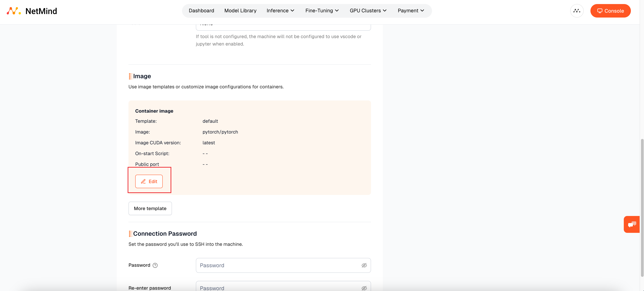The height and width of the screenshot is (291, 644).
Task: Expand the Inference dropdown menu
Action: click(280, 10)
